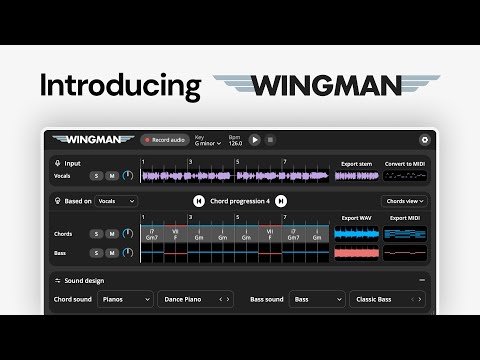Open the Pianos chord sound dropdown
The image size is (480, 360).
pos(125,299)
